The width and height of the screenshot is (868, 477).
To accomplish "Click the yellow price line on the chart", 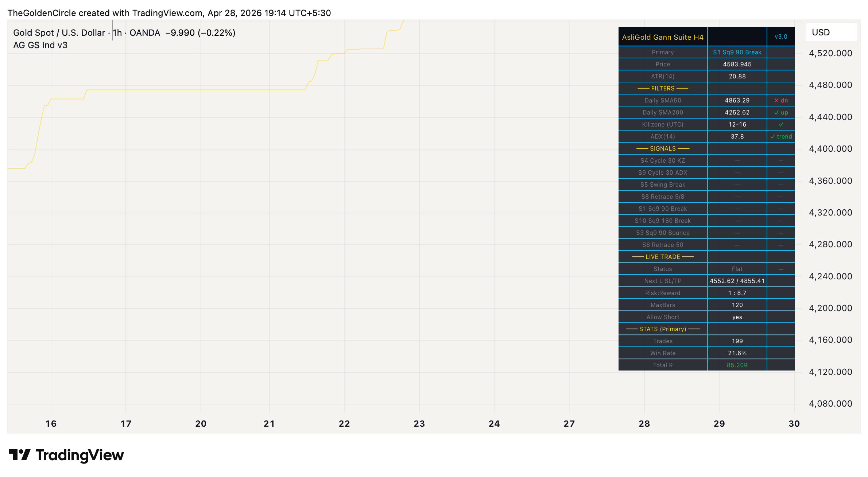I will coord(182,89).
